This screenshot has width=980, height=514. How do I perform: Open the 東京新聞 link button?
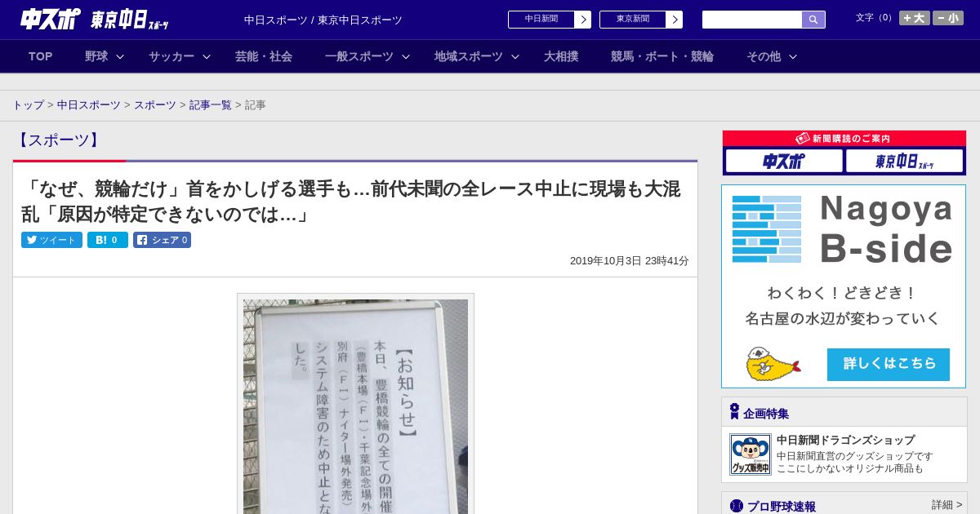[632, 20]
